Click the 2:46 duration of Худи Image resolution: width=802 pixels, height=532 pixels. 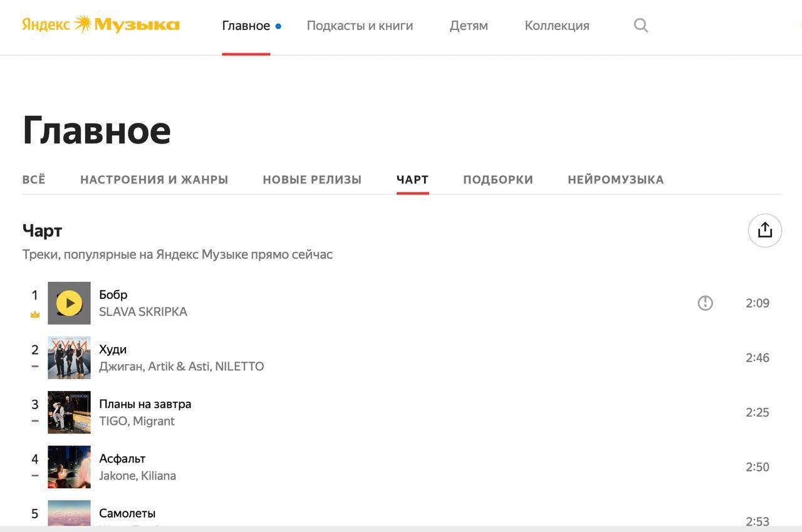coord(758,358)
